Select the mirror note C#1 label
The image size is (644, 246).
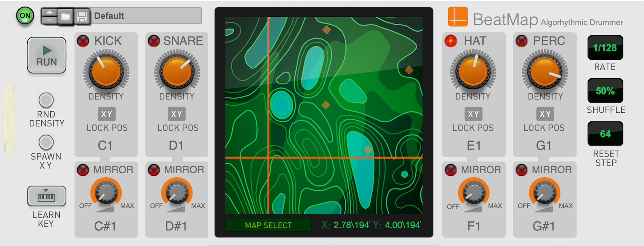[105, 226]
